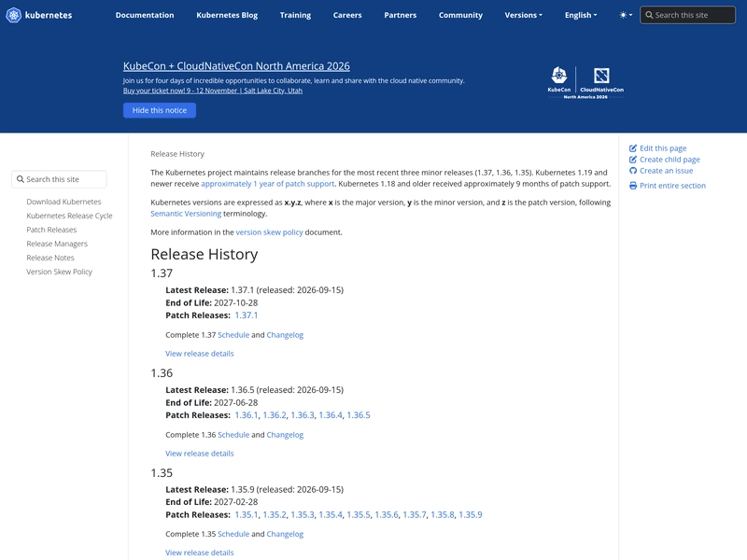Open the light/dark theme switcher sun icon

pos(623,15)
